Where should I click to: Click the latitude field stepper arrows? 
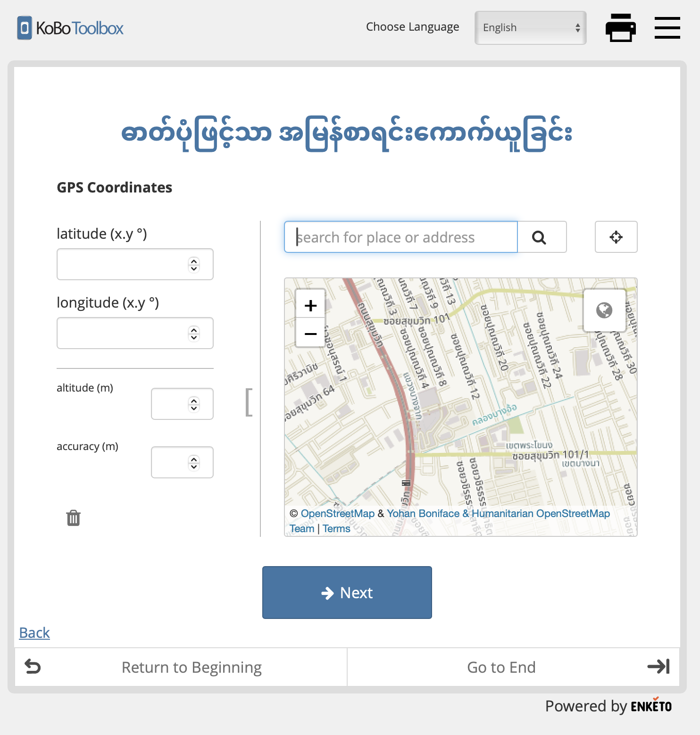194,265
